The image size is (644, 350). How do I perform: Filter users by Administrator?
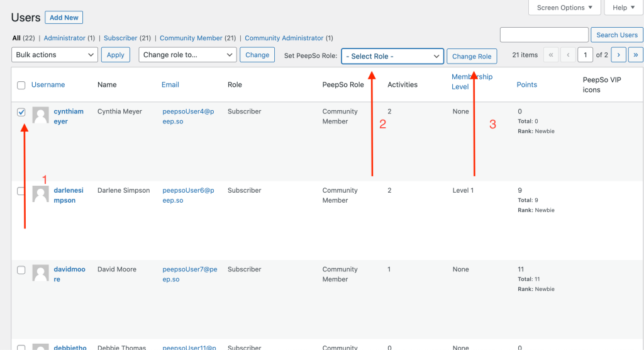(65, 38)
